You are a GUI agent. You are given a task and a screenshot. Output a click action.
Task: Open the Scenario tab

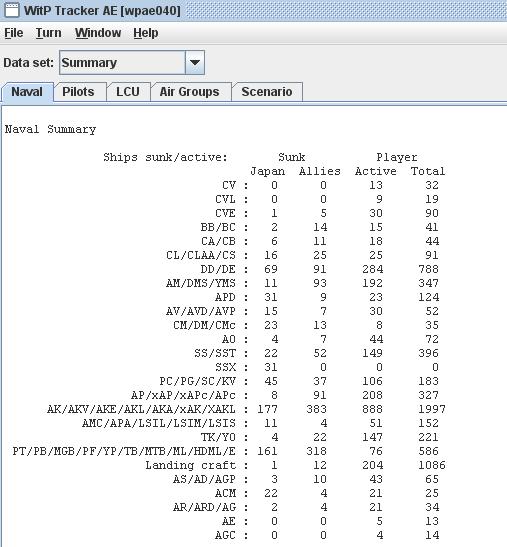point(267,92)
